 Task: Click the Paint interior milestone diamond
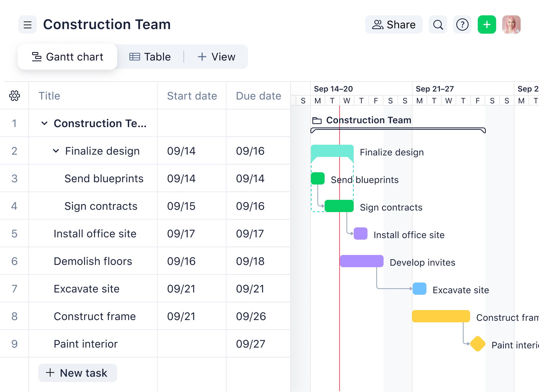[478, 344]
